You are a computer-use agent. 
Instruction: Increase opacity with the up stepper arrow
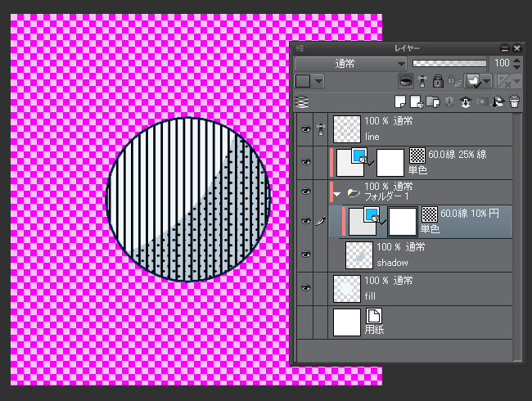[518, 60]
